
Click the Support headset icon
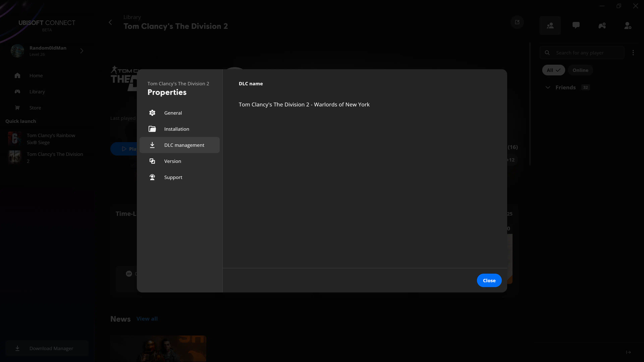click(152, 177)
